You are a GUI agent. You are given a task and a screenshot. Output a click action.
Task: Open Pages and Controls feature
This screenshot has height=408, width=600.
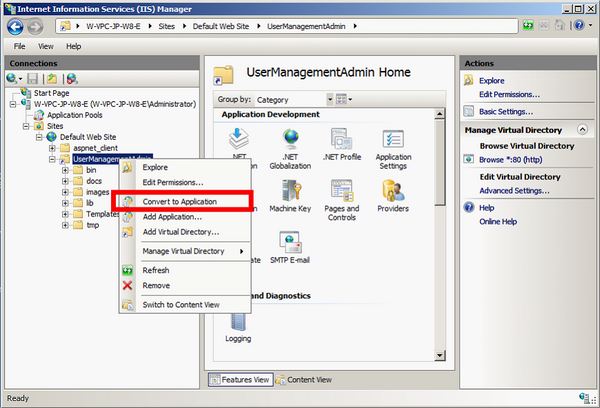coord(342,201)
